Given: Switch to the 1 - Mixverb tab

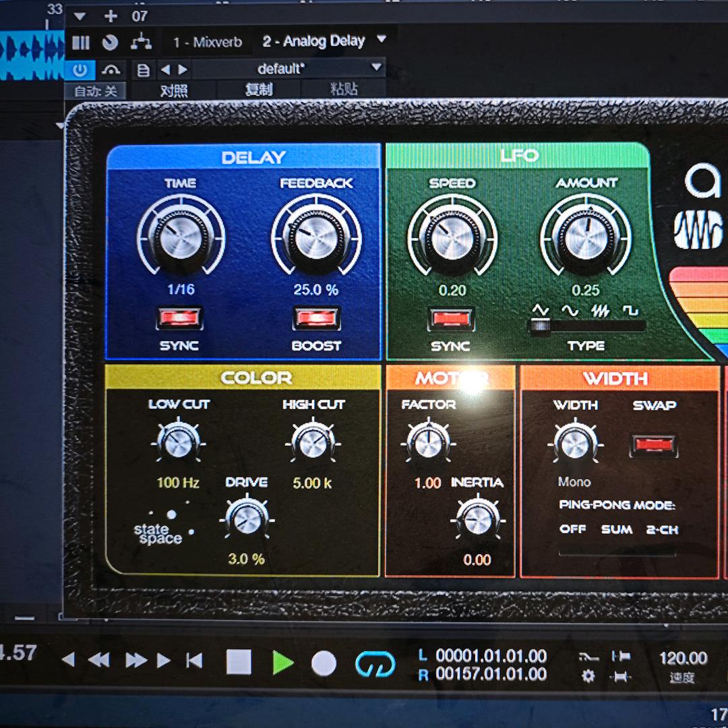Looking at the screenshot, I should pyautogui.click(x=207, y=42).
